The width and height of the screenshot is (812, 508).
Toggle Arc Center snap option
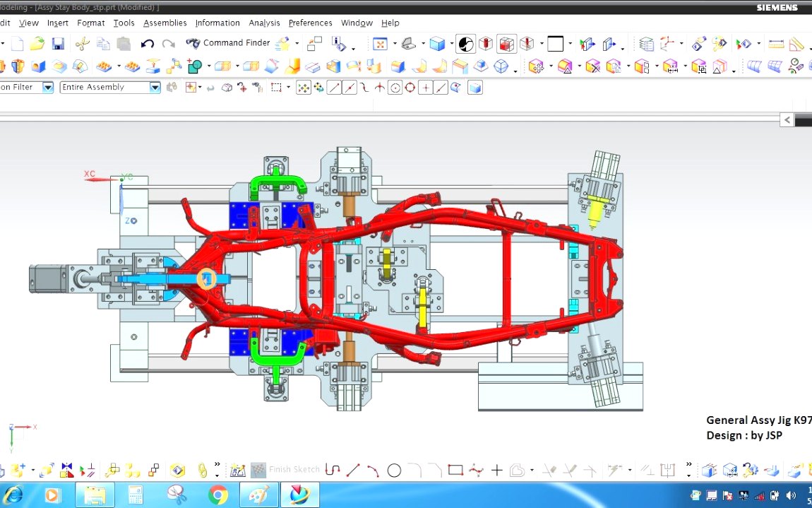tap(395, 88)
